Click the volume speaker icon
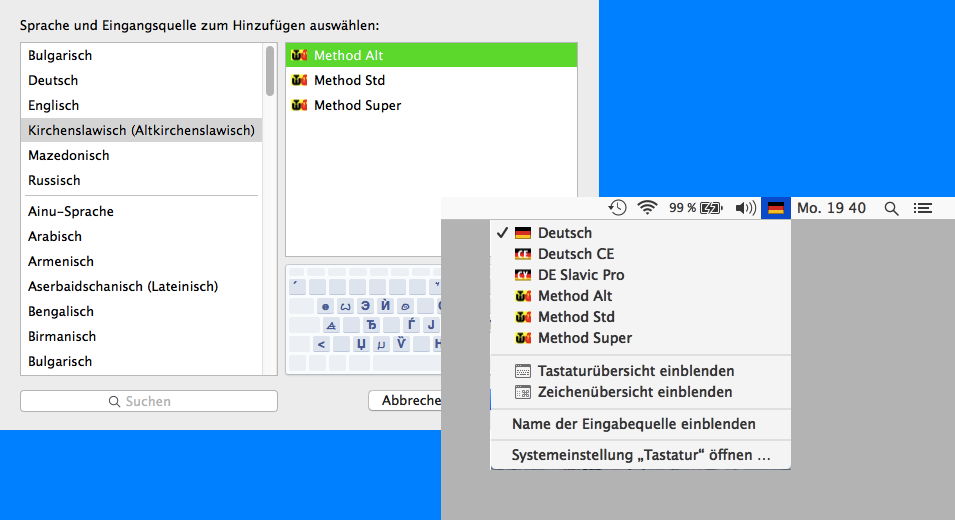The height and width of the screenshot is (520, 955). point(745,208)
